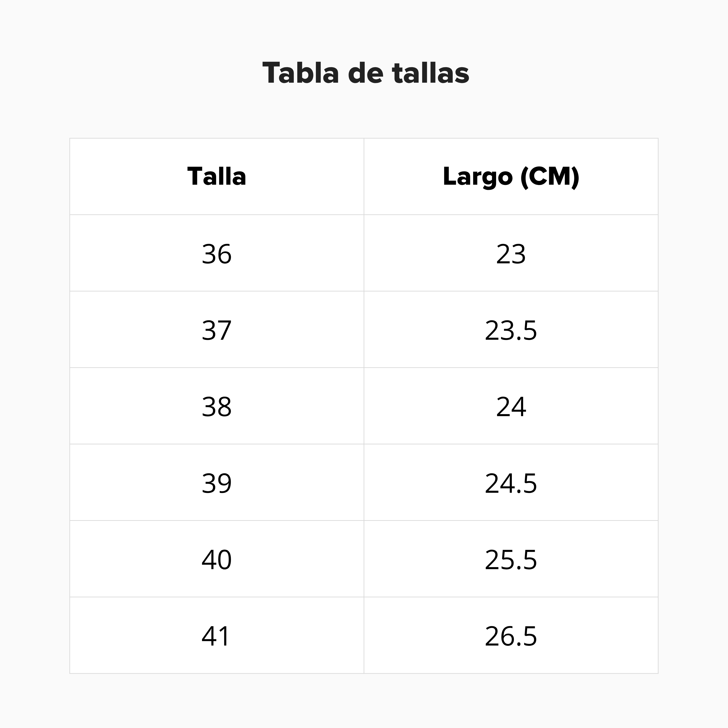Click the 23.5 length value cell
The height and width of the screenshot is (728, 728).
click(510, 330)
